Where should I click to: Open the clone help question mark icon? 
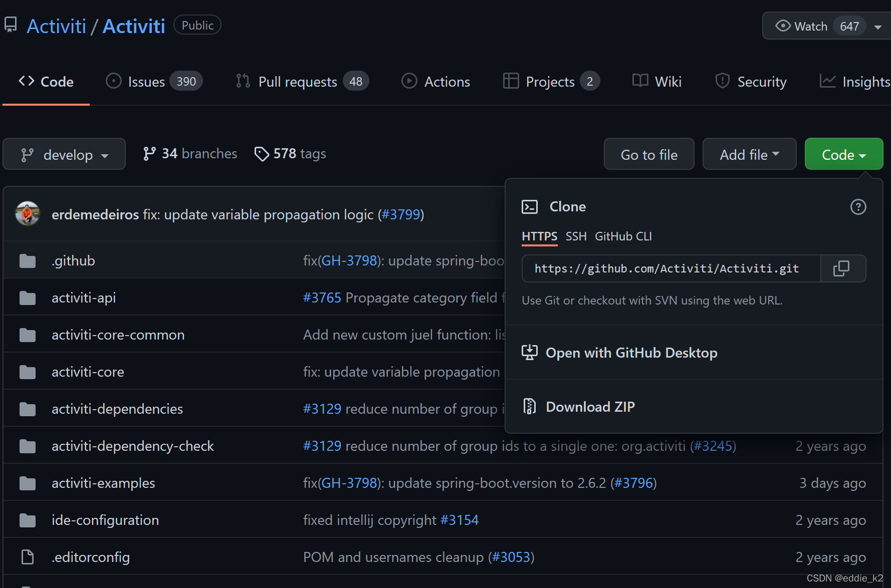click(x=858, y=207)
